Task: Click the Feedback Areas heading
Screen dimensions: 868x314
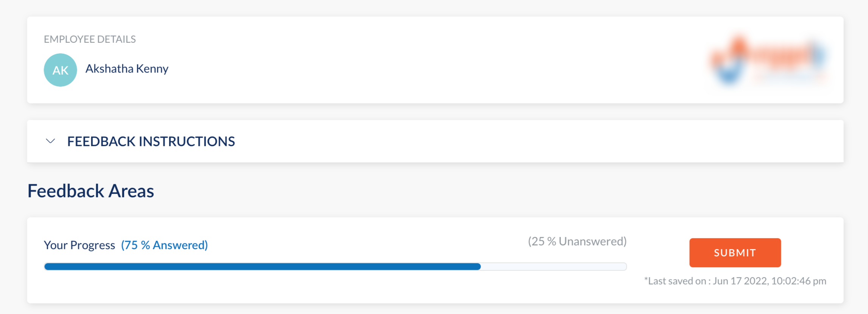Action: pyautogui.click(x=91, y=191)
